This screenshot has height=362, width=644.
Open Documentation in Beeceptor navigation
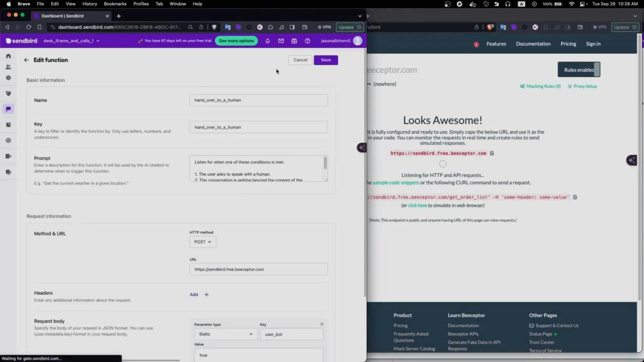[533, 44]
